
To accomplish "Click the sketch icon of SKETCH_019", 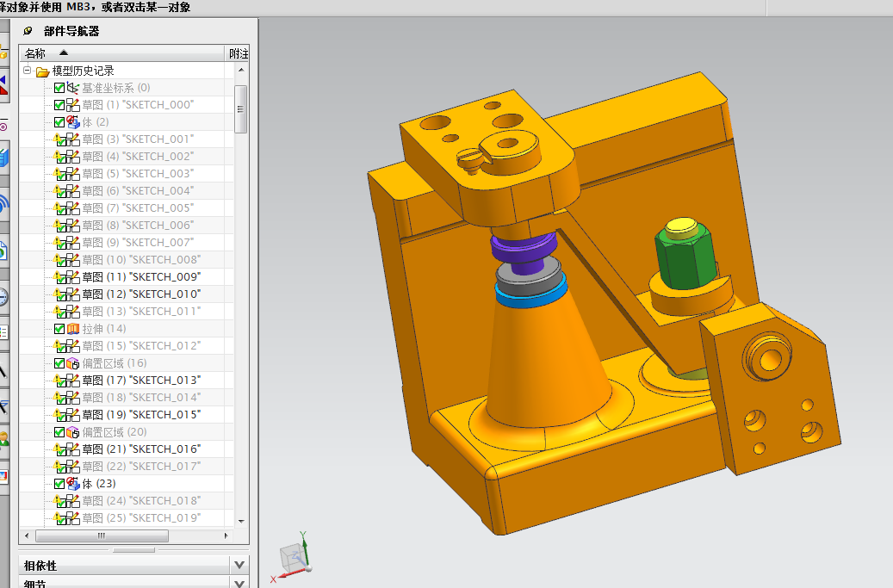I will click(73, 518).
